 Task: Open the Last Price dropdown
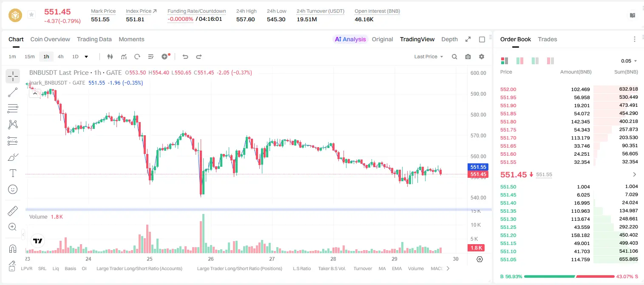click(x=428, y=57)
